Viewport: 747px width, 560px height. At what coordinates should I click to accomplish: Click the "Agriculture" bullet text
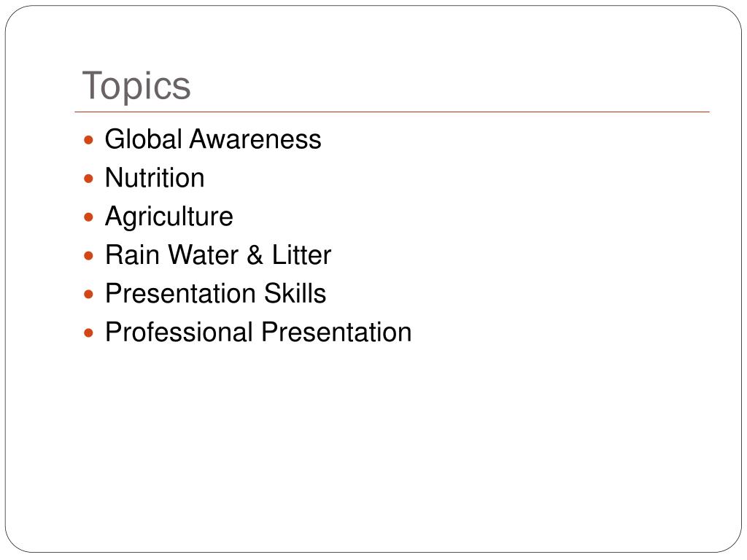(169, 217)
